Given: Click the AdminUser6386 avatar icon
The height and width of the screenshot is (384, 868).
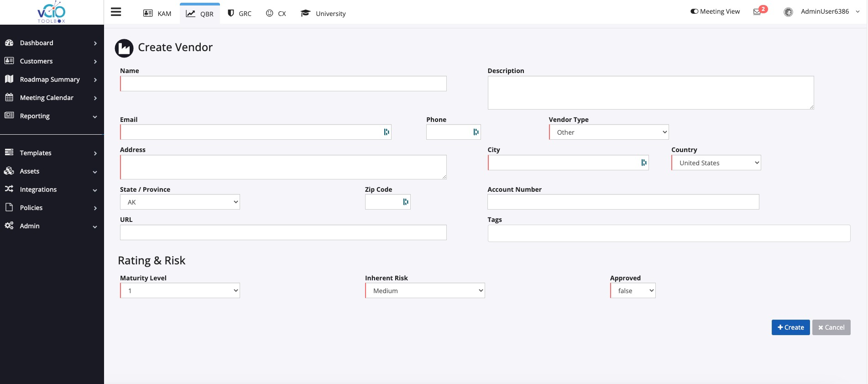Looking at the screenshot, I should click(x=788, y=12).
